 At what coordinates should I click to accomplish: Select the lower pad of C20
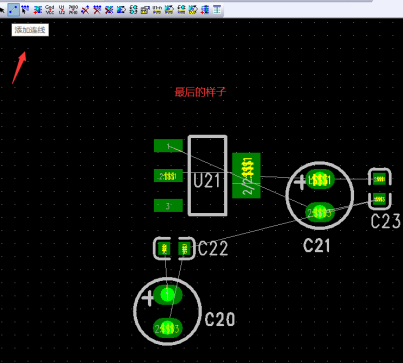(167, 329)
